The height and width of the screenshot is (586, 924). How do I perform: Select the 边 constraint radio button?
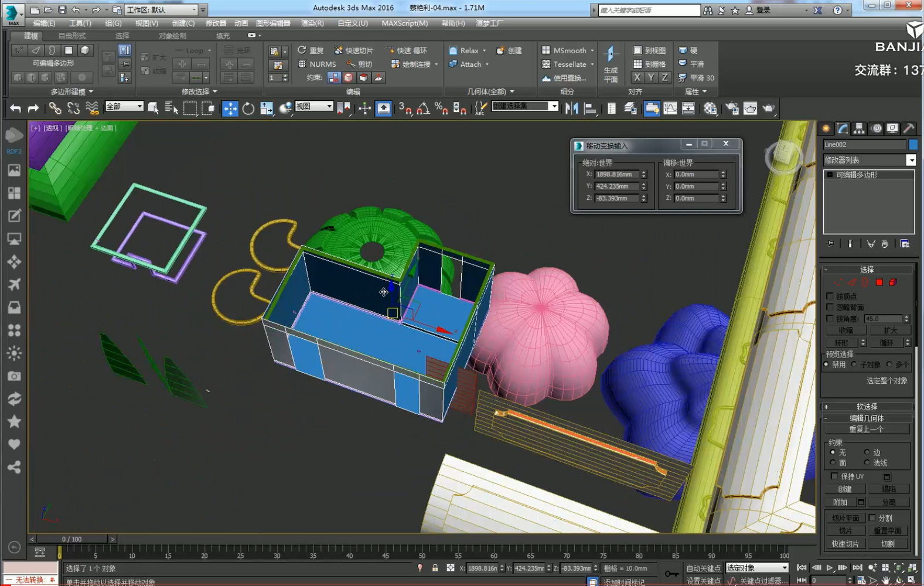coord(867,452)
